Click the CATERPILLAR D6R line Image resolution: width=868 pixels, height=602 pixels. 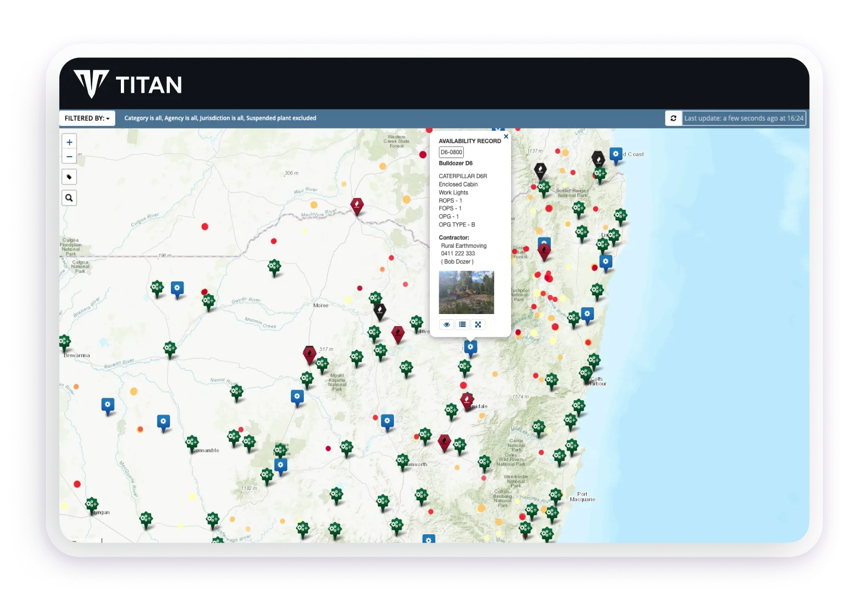coord(463,176)
